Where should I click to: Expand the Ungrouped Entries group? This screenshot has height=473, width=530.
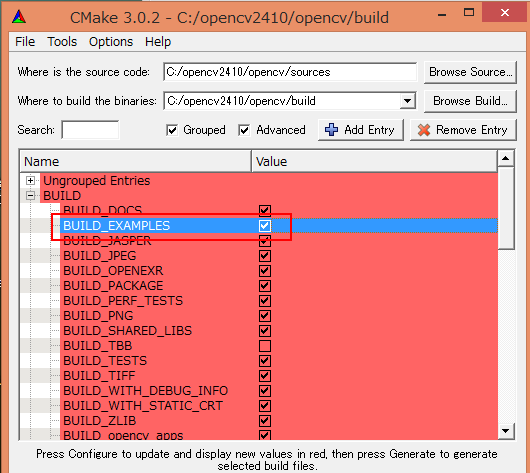[30, 181]
